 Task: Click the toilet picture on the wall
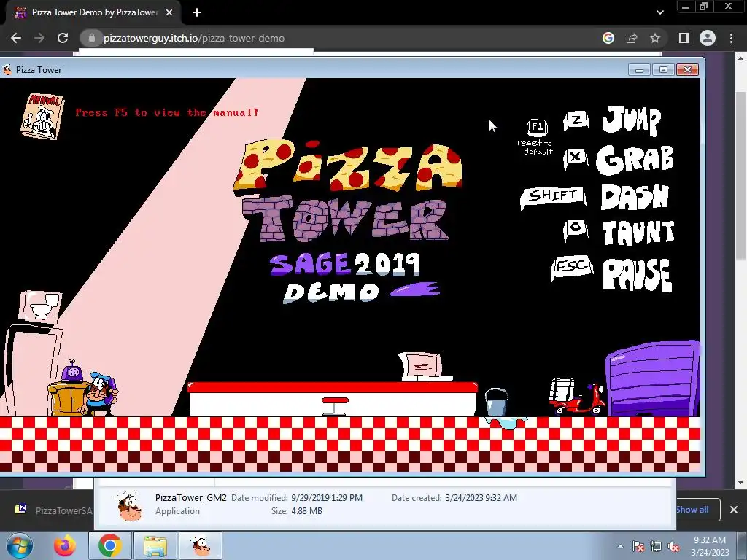pyautogui.click(x=41, y=306)
